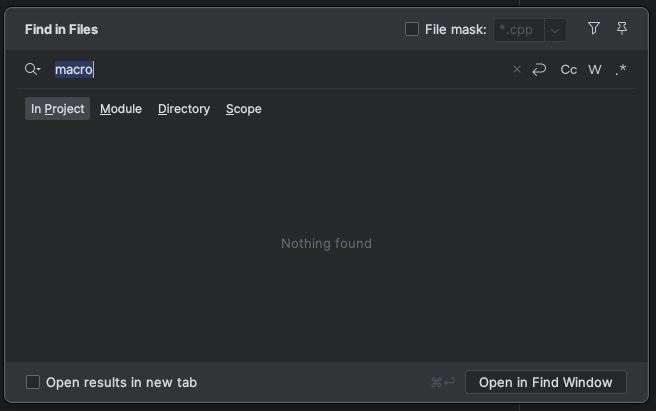The width and height of the screenshot is (656, 411).
Task: Toggle Match Case (Cc) option
Action: [569, 69]
